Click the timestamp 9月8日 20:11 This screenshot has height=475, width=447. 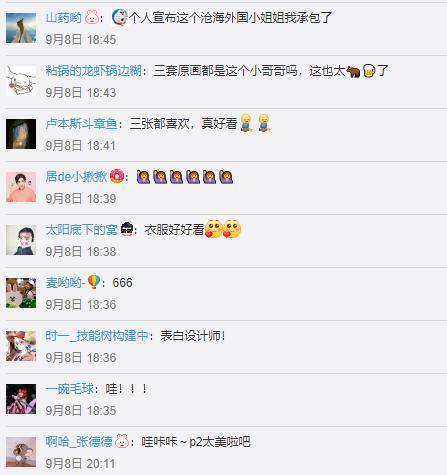click(x=81, y=464)
